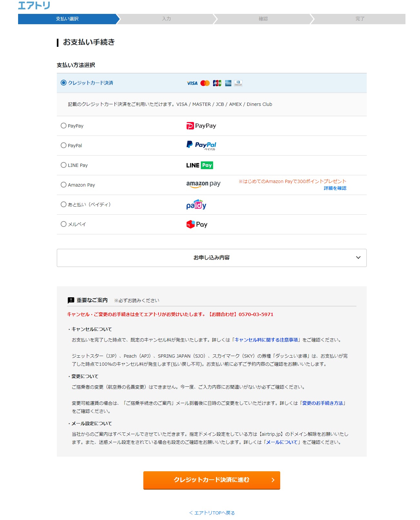Click the Merpay brand logo
Image resolution: width=420 pixels, height=520 pixels.
[x=197, y=224]
